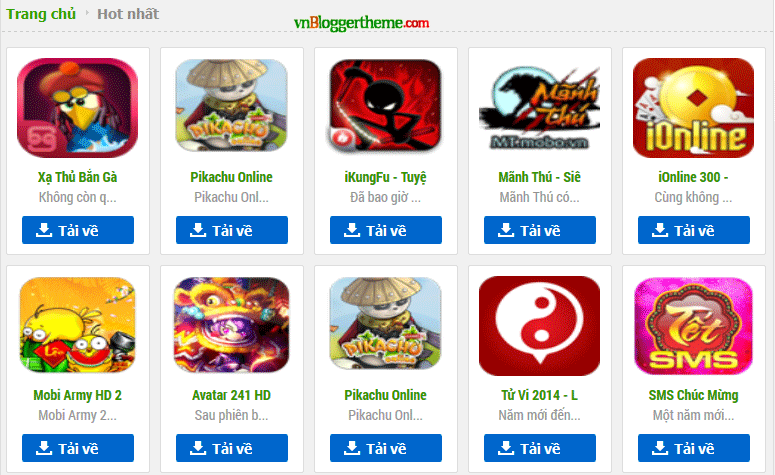Open the Mãnh Thú wolf logo icon
775x475 pixels.
point(540,107)
